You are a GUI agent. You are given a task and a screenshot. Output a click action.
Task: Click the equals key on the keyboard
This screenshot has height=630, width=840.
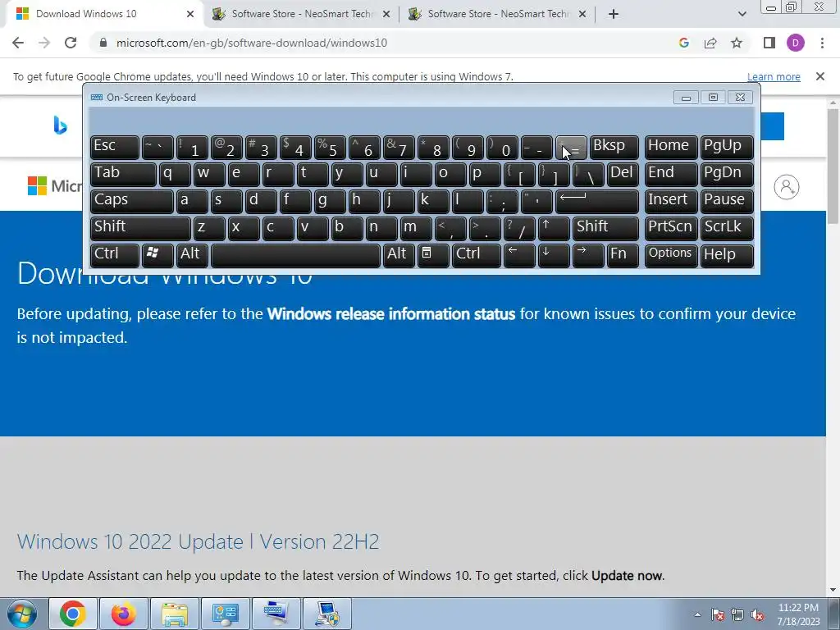pyautogui.click(x=571, y=147)
